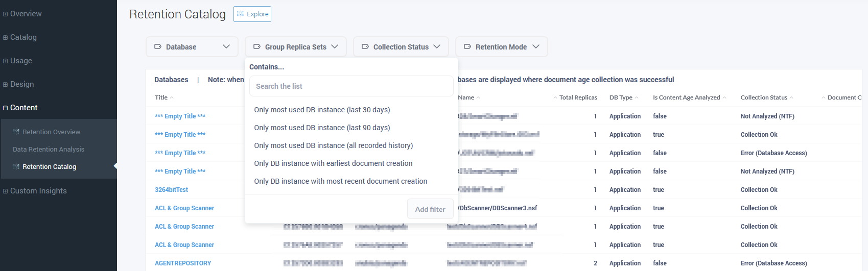868x271 pixels.
Task: Toggle the Group Replica Sets dropdown
Action: pos(296,47)
